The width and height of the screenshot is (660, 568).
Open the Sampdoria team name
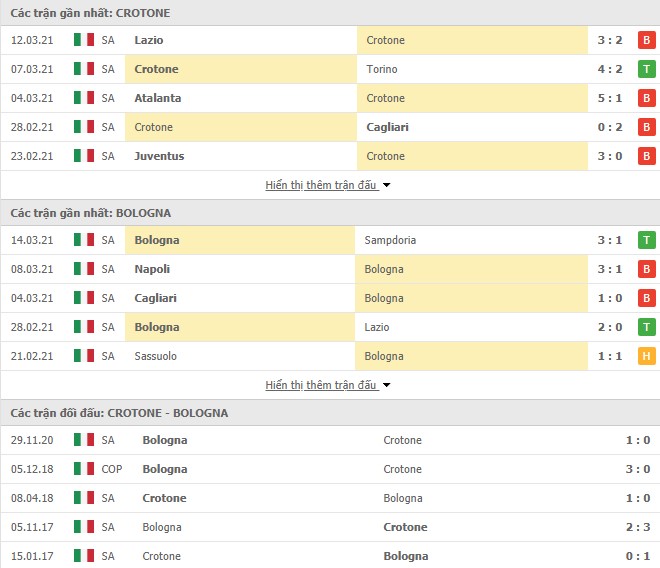tap(390, 240)
